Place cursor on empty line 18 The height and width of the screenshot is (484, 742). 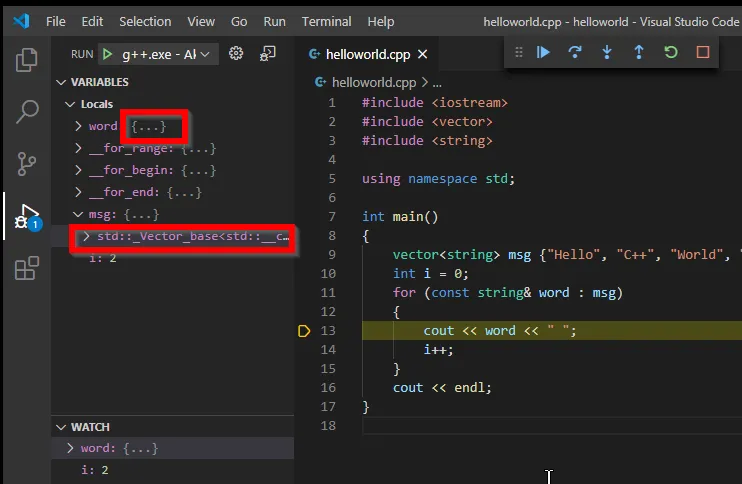[x=551, y=426]
